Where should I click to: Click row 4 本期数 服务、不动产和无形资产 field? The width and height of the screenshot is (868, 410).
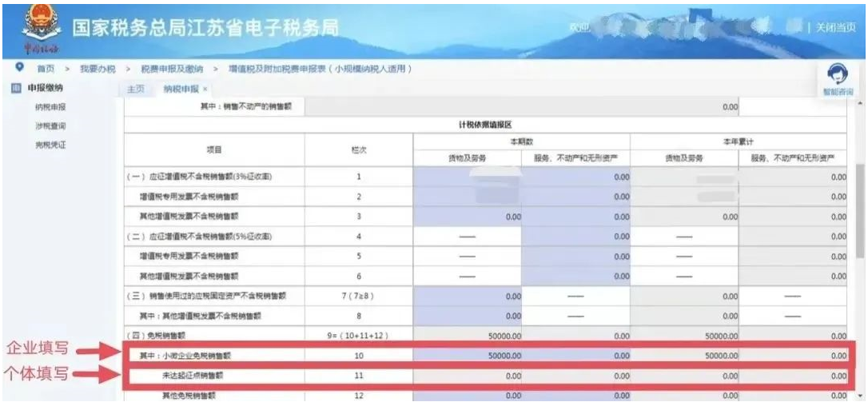pyautogui.click(x=575, y=237)
